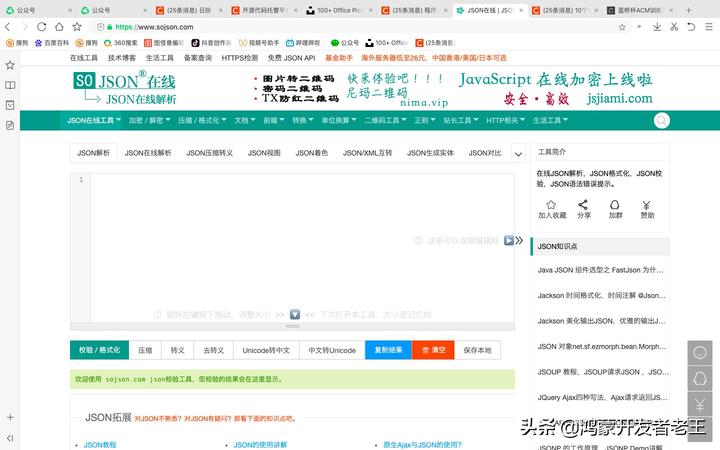Expand the 站长工具 dropdown menu
The width and height of the screenshot is (720, 450).
(461, 120)
